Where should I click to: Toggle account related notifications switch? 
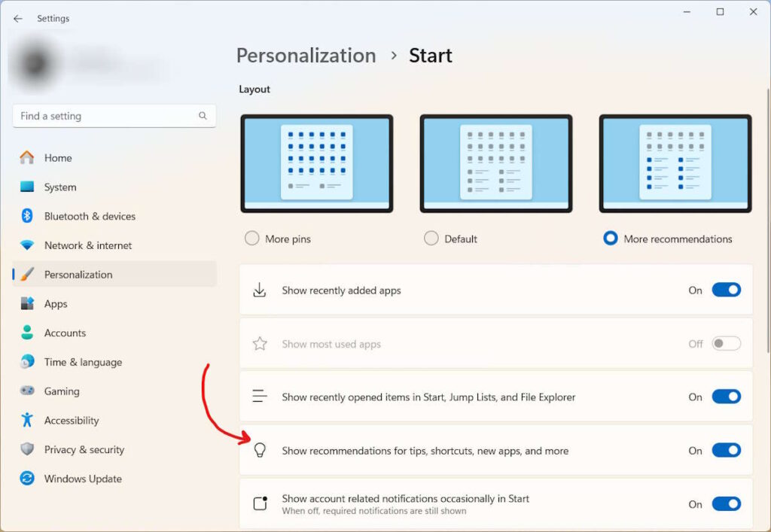[727, 504]
